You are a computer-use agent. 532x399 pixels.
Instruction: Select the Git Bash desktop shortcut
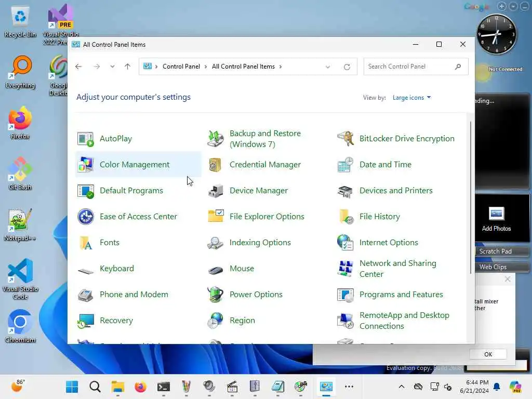(x=20, y=174)
